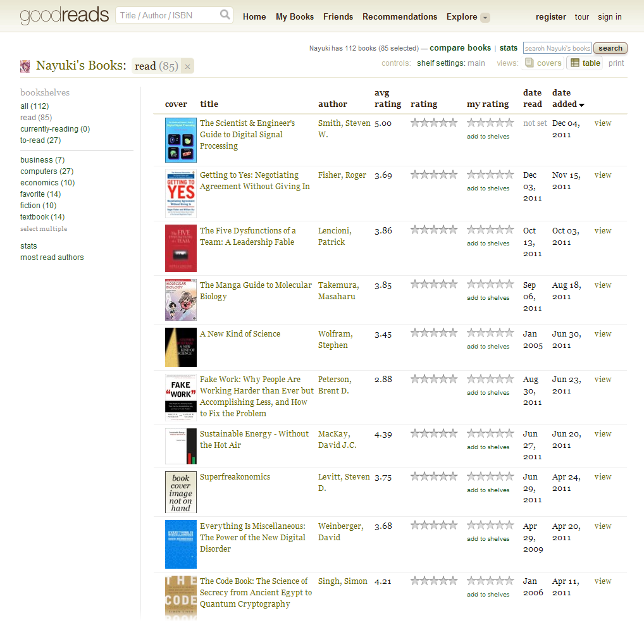The height and width of the screenshot is (644, 644).
Task: Open the business (7) shelf
Action: coord(42,160)
